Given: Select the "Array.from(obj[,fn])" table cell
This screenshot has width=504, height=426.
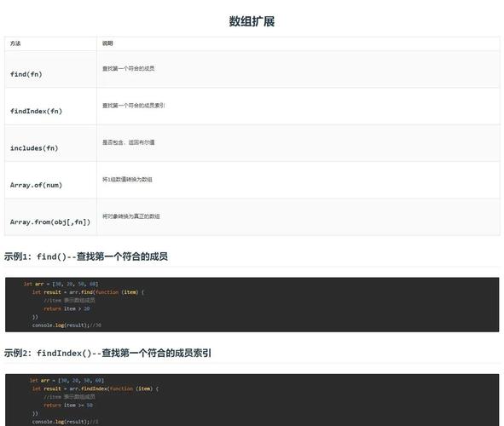Looking at the screenshot, I should [x=50, y=216].
